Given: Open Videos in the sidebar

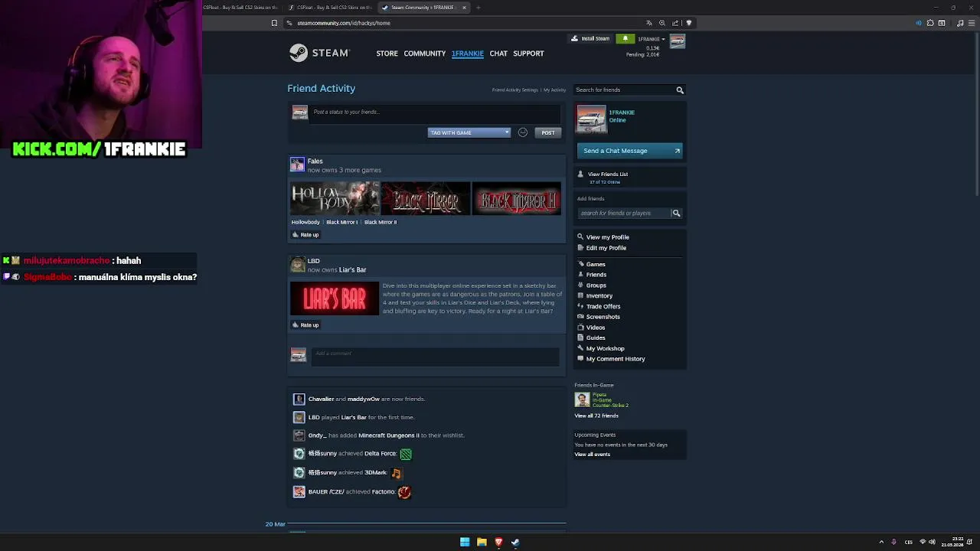Looking at the screenshot, I should (x=595, y=328).
